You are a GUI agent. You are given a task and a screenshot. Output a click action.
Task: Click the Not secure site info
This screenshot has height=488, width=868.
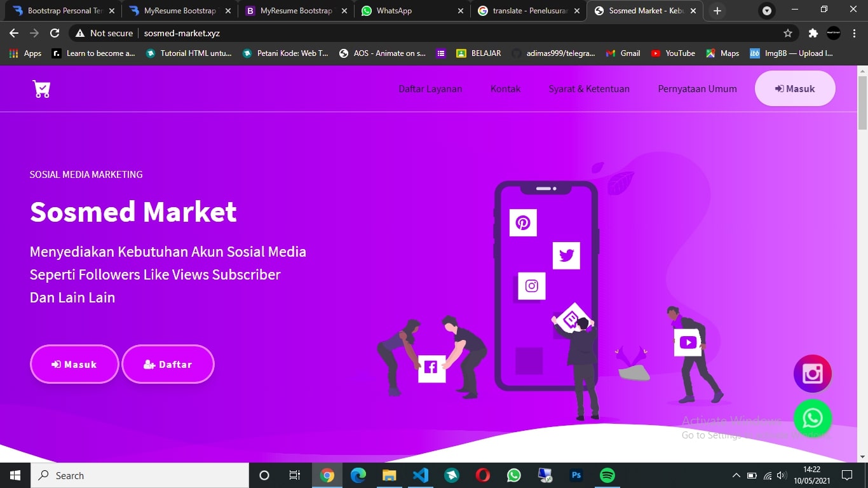pyautogui.click(x=104, y=33)
